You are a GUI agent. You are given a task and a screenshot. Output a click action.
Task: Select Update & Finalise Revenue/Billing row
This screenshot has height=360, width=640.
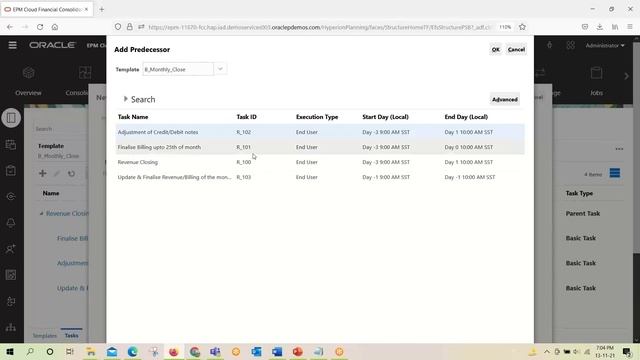pos(320,177)
